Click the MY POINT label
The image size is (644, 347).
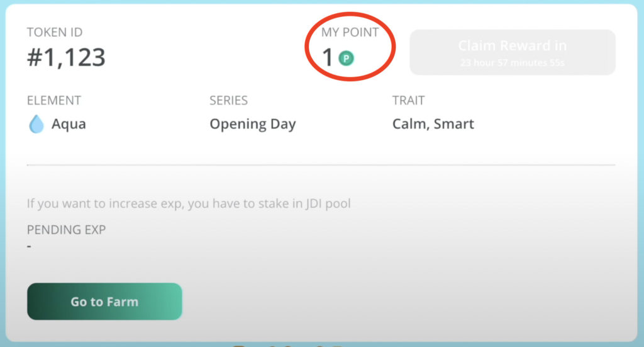coord(350,32)
